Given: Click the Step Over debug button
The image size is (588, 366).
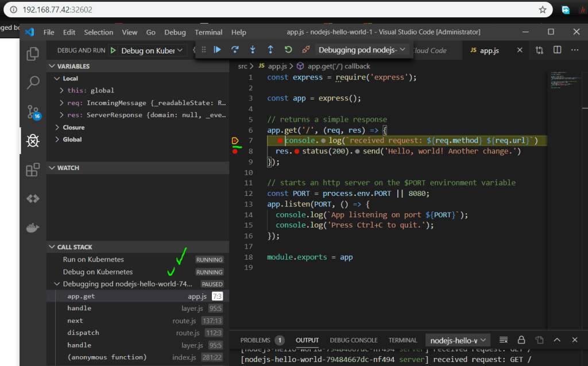Looking at the screenshot, I should 235,50.
